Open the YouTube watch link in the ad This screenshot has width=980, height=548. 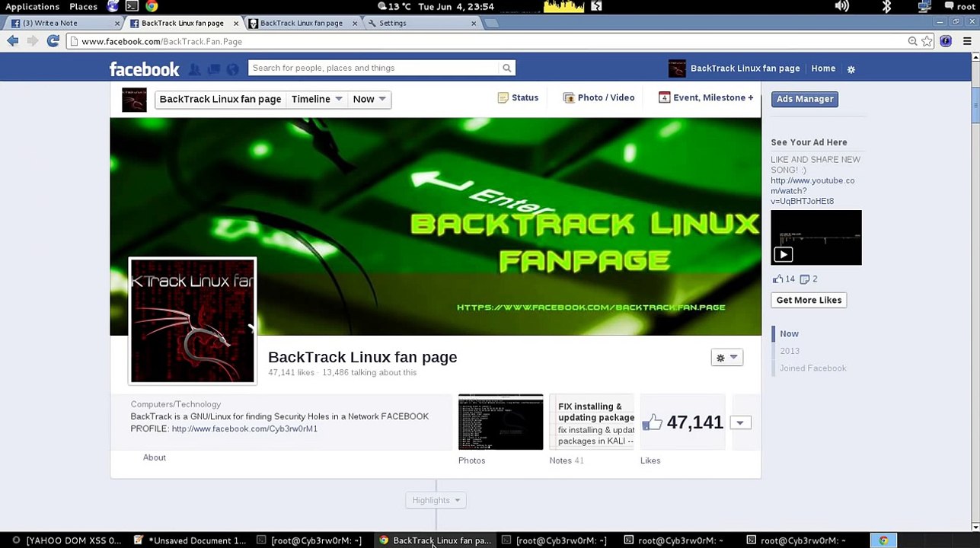[x=812, y=191]
